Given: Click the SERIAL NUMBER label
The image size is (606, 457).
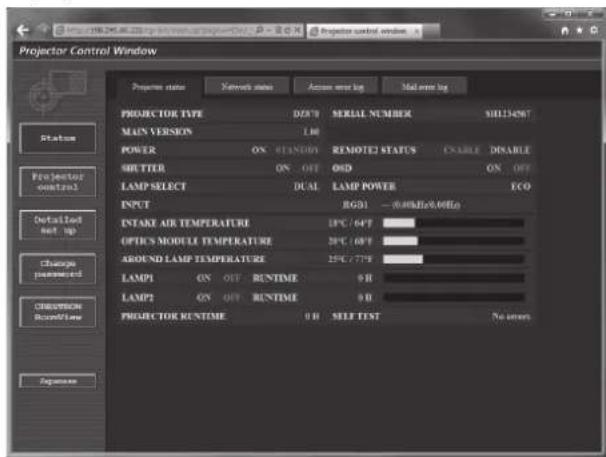Looking at the screenshot, I should click(x=372, y=114).
